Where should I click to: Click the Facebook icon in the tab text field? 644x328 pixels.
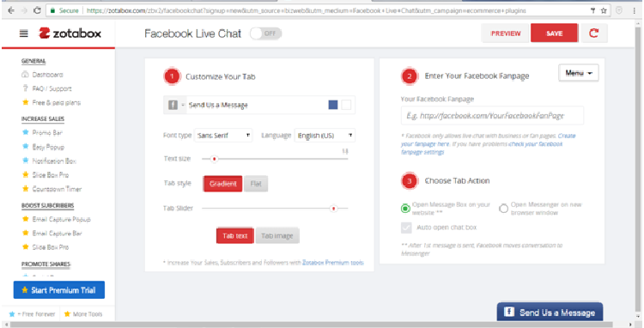pos(173,105)
